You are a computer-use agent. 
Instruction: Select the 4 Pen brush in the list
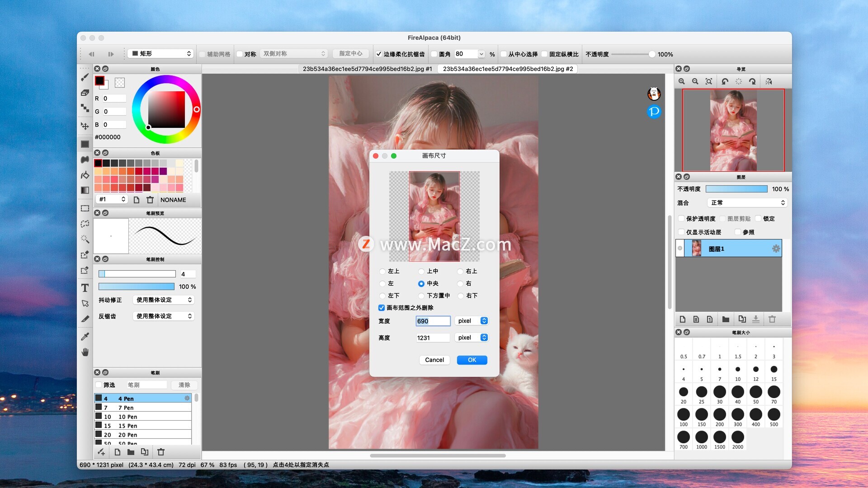coord(143,399)
